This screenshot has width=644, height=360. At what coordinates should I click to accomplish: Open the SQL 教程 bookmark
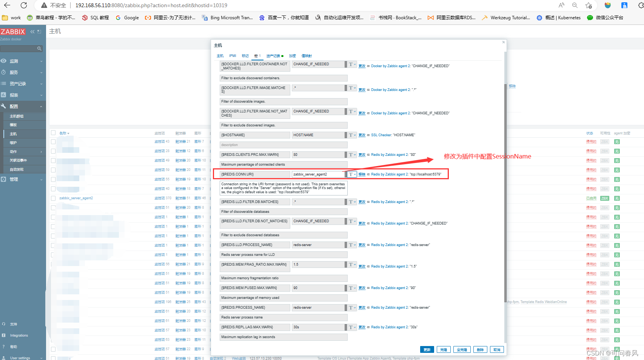point(96,18)
